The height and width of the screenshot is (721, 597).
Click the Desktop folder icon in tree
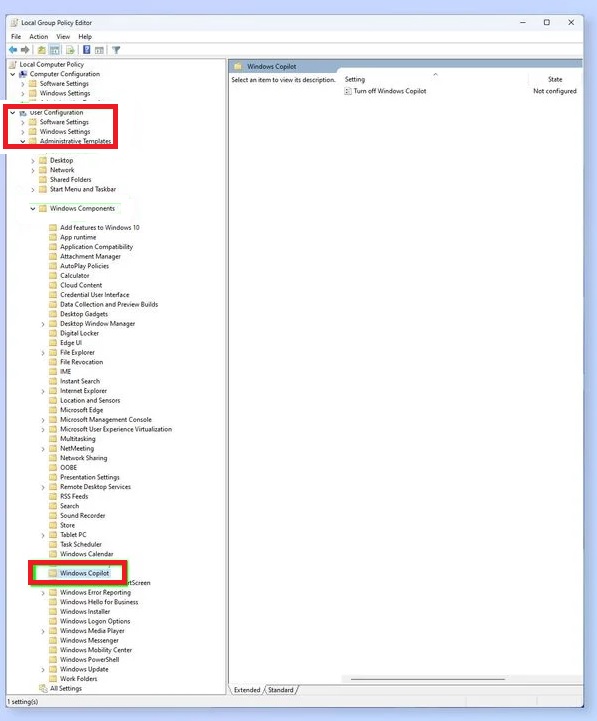43,160
